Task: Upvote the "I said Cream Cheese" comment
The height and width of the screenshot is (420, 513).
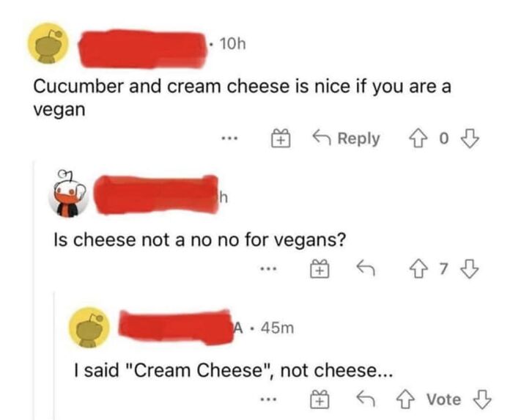Action: point(405,399)
